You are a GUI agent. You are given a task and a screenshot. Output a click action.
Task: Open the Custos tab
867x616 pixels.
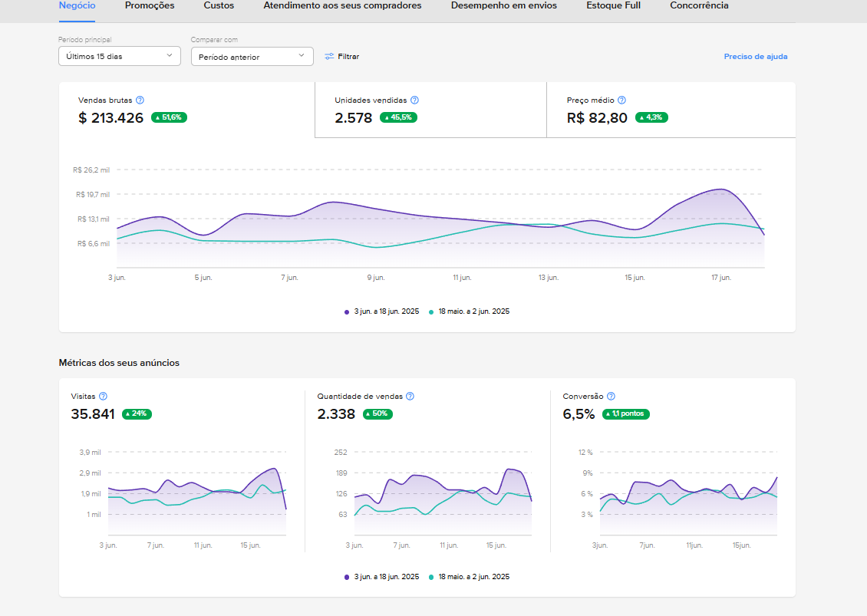(219, 5)
